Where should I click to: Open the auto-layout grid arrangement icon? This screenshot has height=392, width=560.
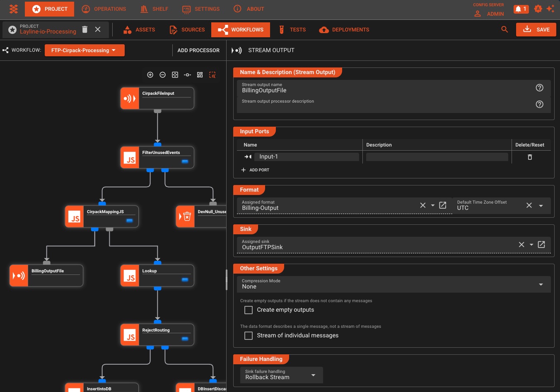[x=200, y=75]
